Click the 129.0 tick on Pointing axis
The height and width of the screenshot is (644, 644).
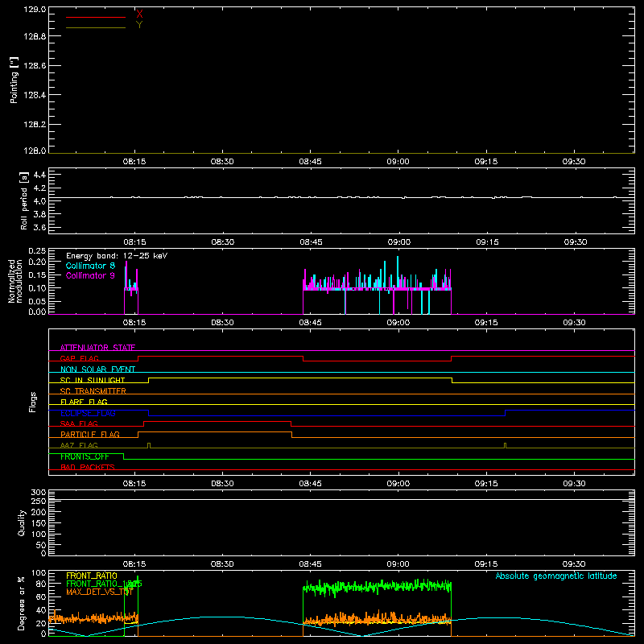tap(35, 10)
